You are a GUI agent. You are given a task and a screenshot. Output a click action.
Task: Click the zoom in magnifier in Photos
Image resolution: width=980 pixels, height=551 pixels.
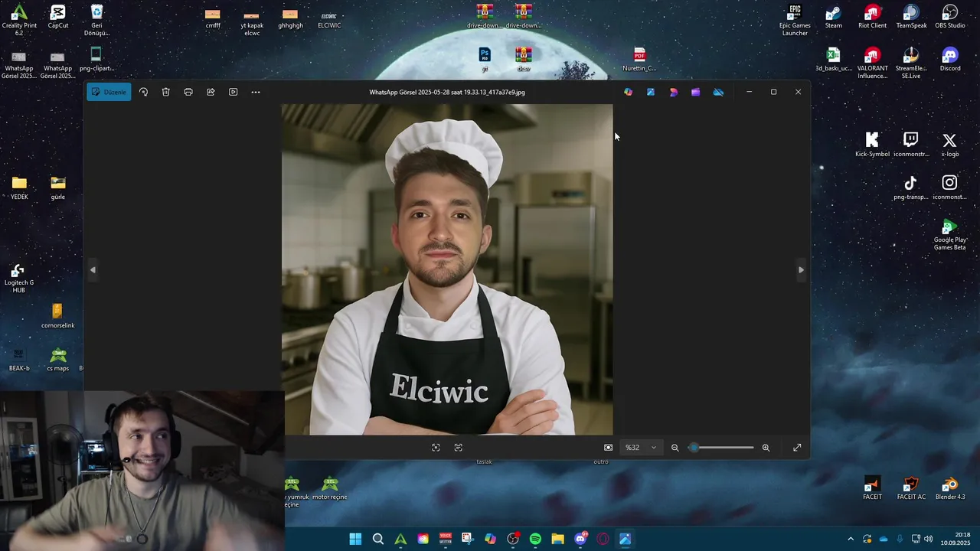(x=766, y=448)
